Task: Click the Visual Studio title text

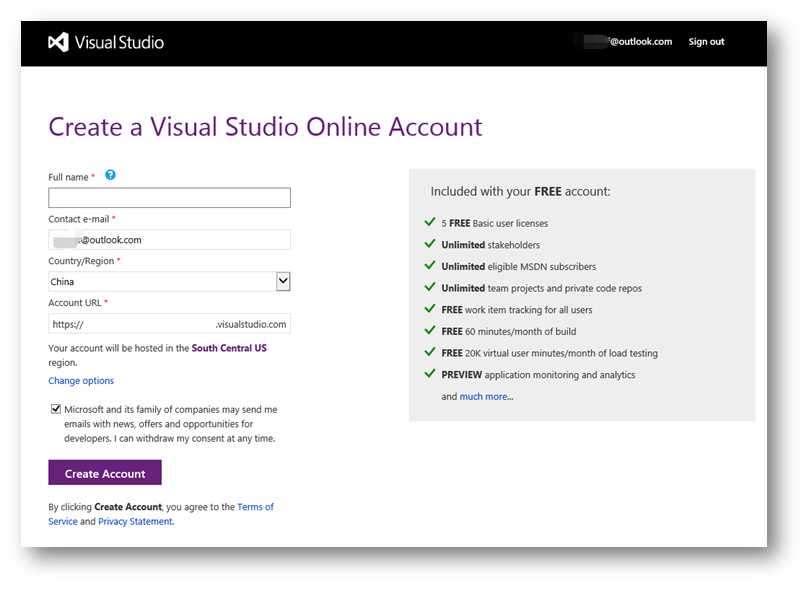Action: [120, 42]
